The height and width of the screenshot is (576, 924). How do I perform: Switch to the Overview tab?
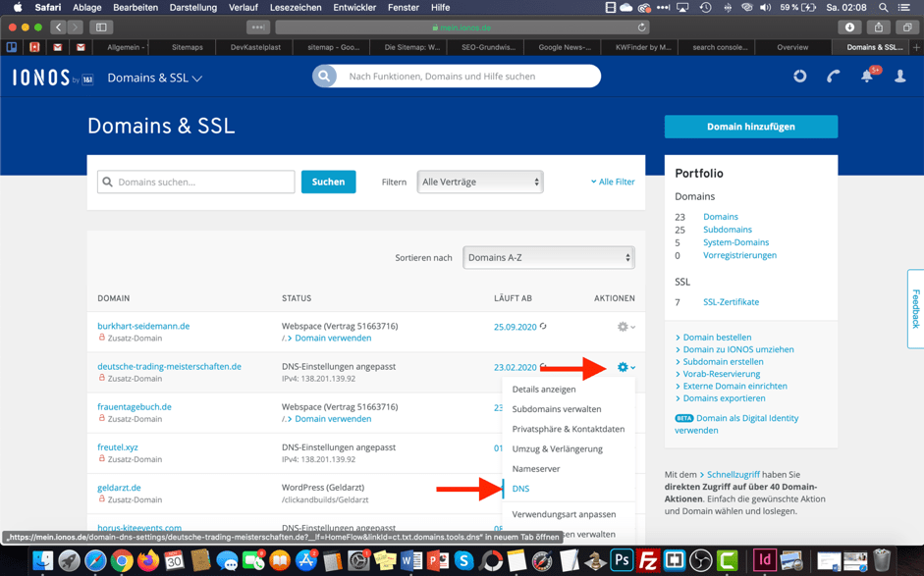pos(792,47)
